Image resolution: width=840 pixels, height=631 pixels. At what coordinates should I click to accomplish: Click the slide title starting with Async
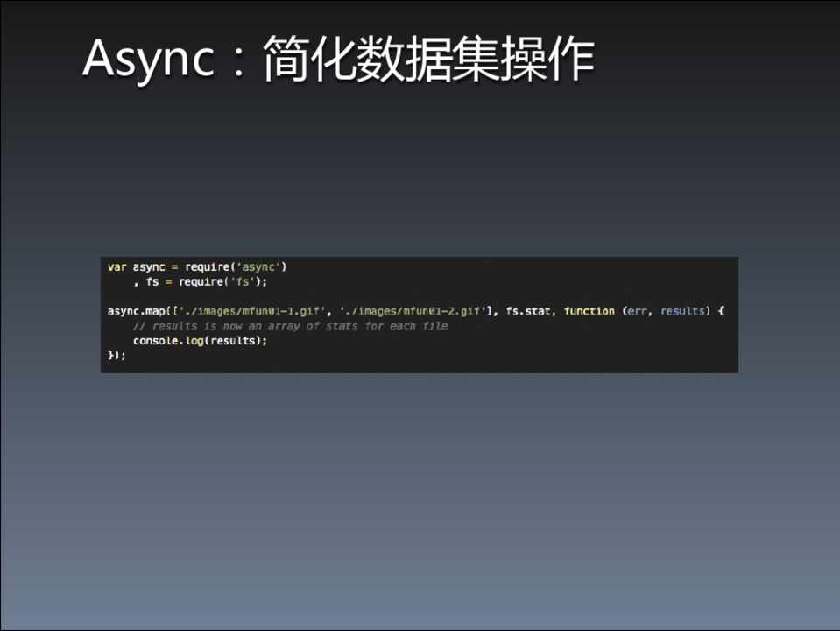pyautogui.click(x=338, y=60)
